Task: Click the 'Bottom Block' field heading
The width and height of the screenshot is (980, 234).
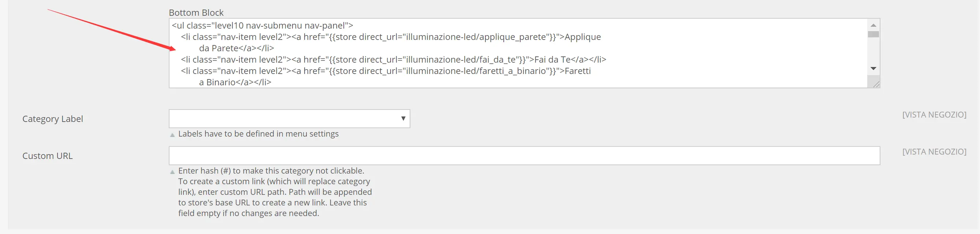Action: click(196, 12)
